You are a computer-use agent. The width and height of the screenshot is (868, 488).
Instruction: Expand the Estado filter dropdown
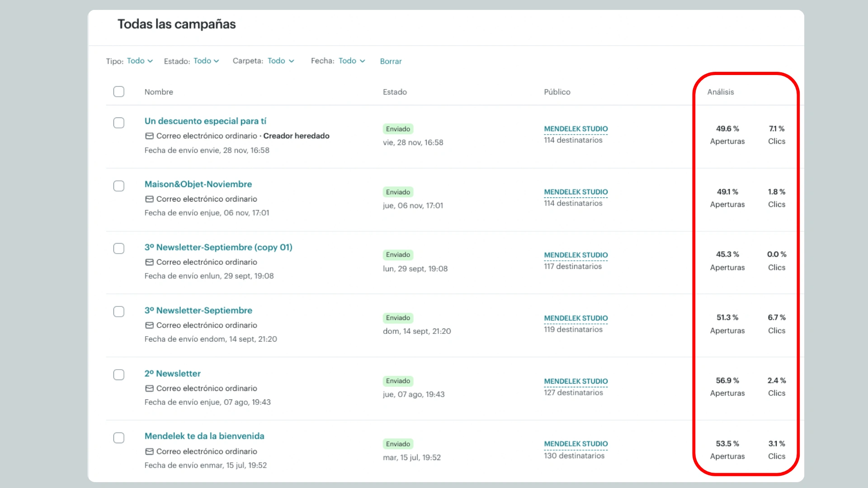click(x=206, y=61)
